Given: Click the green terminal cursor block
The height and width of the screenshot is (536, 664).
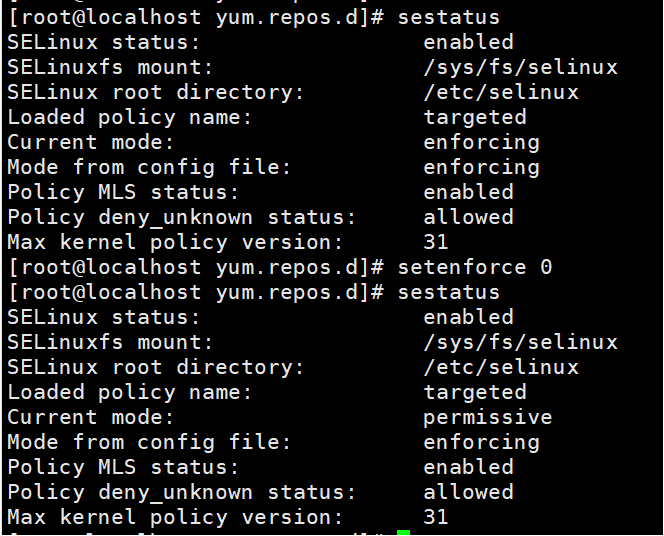Looking at the screenshot, I should point(403,532).
